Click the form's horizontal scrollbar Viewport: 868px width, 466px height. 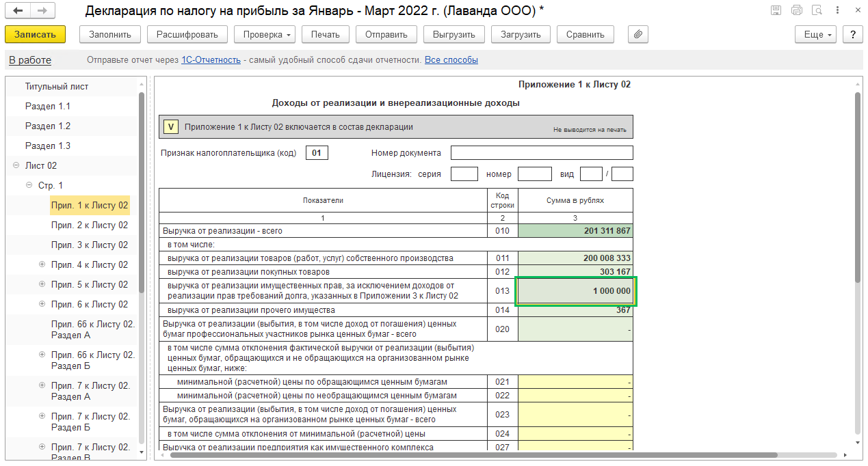474,454
